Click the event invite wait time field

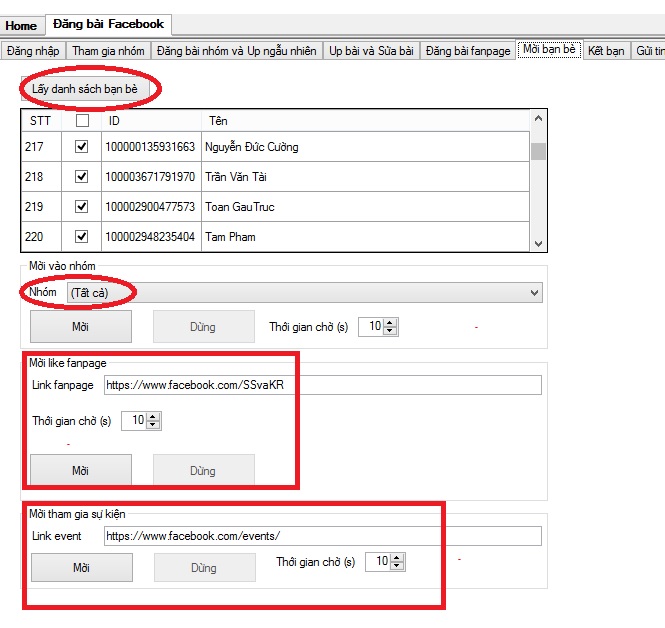(378, 561)
